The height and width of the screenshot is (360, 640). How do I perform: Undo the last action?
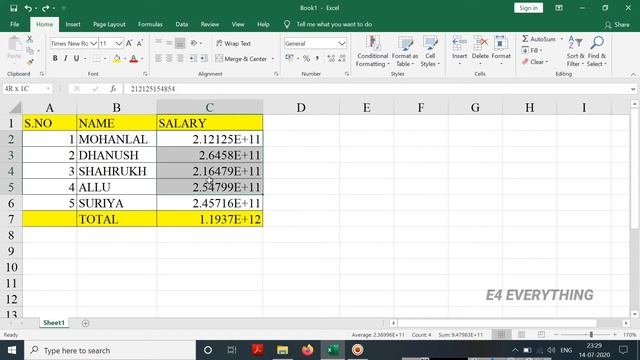pyautogui.click(x=28, y=8)
